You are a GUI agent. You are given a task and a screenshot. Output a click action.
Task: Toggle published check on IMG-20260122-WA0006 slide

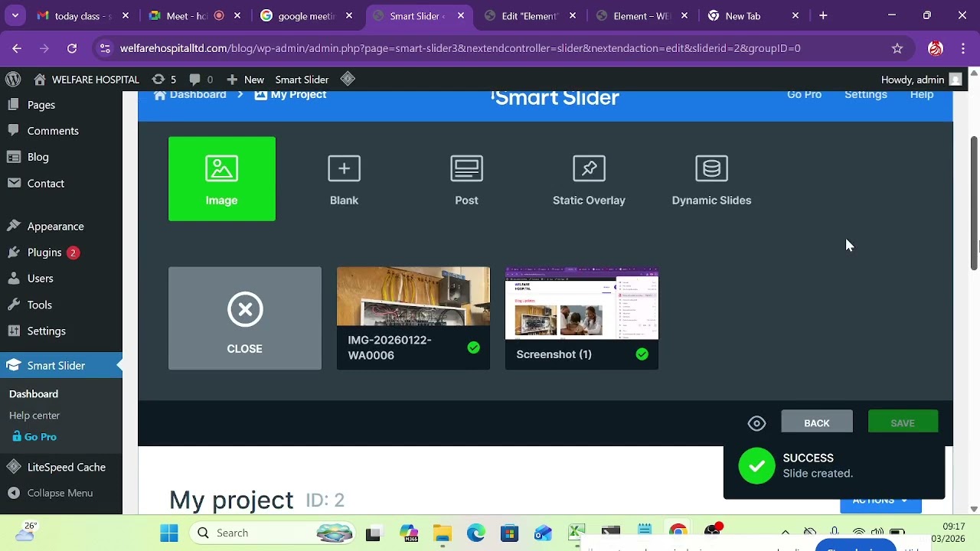pos(474,347)
